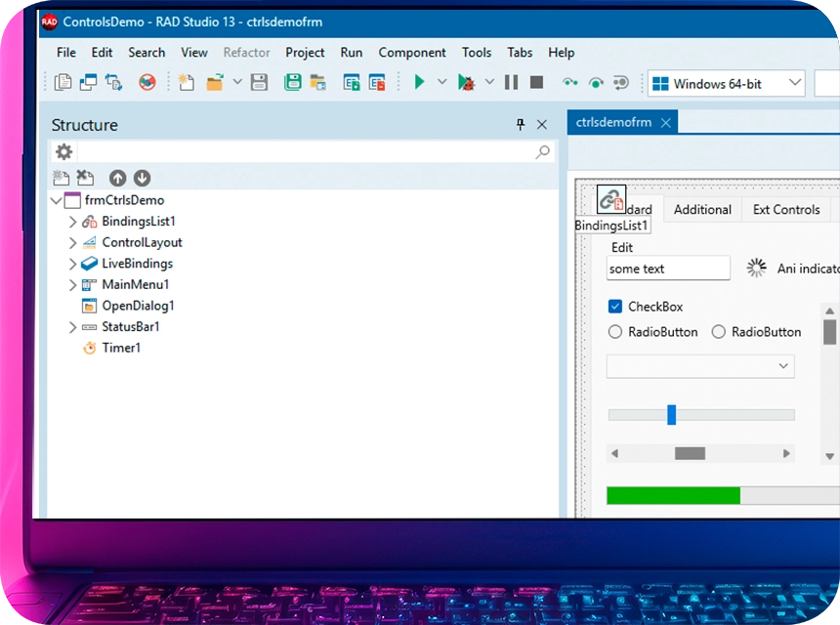This screenshot has height=625, width=840.
Task: Select the Timer1 component icon
Action: (x=88, y=348)
